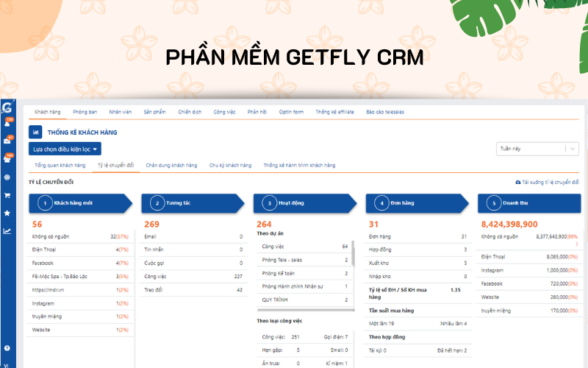Click the chevron arrow of Tuần này selector
The height and width of the screenshot is (368, 588).
pos(573,149)
